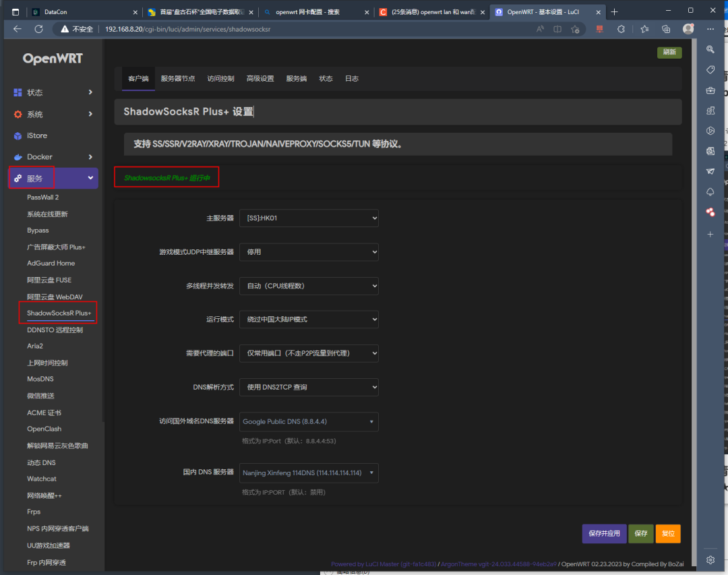
Task: Click the sidebar paper plane Drop icon
Action: 710,171
